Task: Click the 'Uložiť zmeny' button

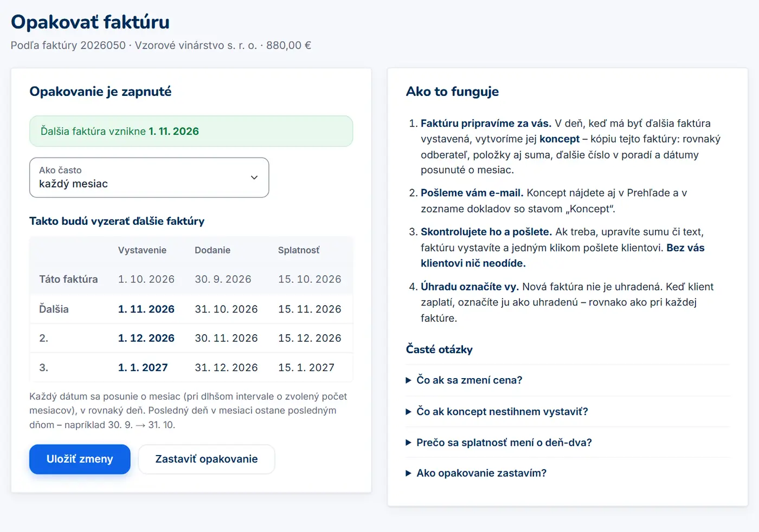Action: pos(80,459)
